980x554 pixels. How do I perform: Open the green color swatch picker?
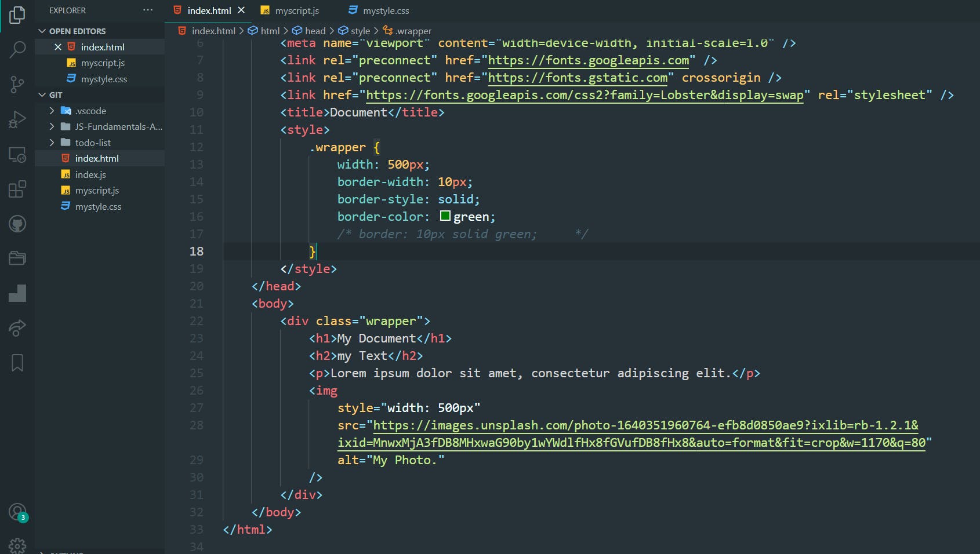pyautogui.click(x=445, y=216)
